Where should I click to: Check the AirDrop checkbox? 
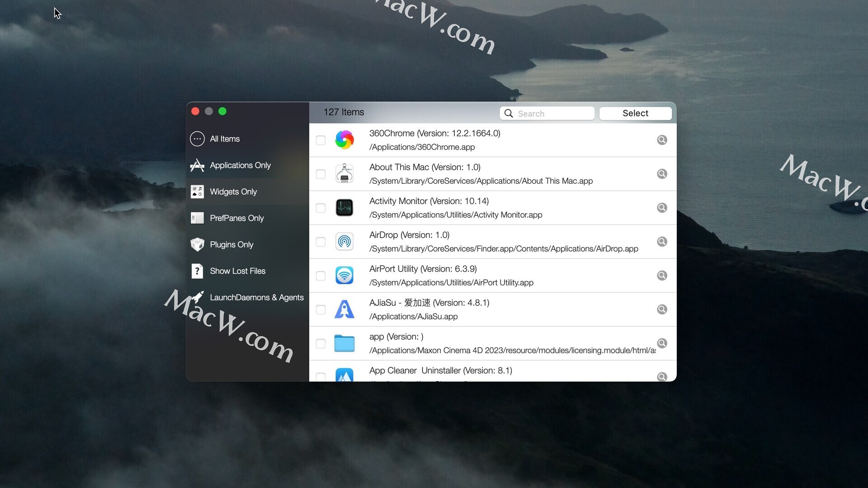(321, 242)
